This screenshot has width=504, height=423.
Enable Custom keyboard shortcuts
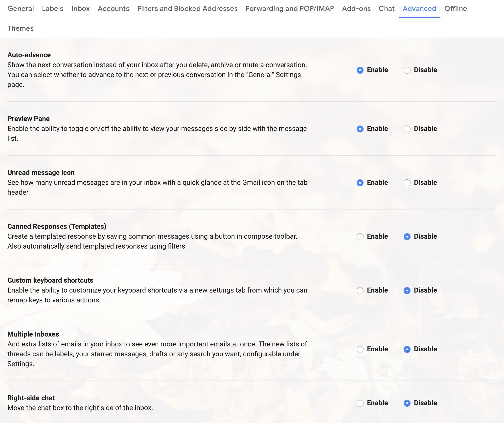click(360, 291)
